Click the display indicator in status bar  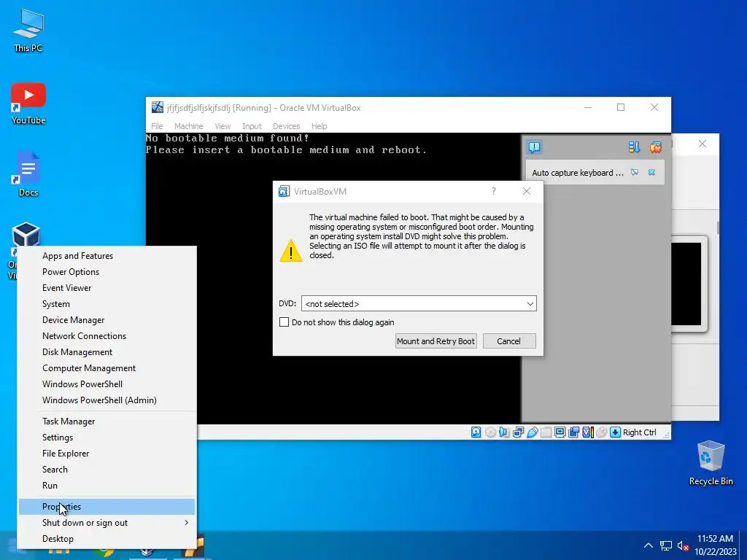point(560,432)
